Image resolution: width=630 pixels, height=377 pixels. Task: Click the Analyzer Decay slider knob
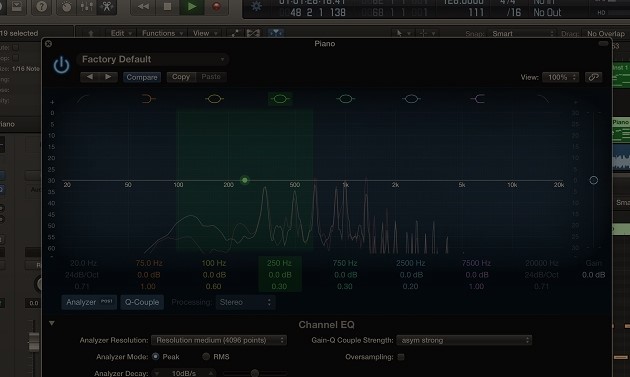coord(255,373)
